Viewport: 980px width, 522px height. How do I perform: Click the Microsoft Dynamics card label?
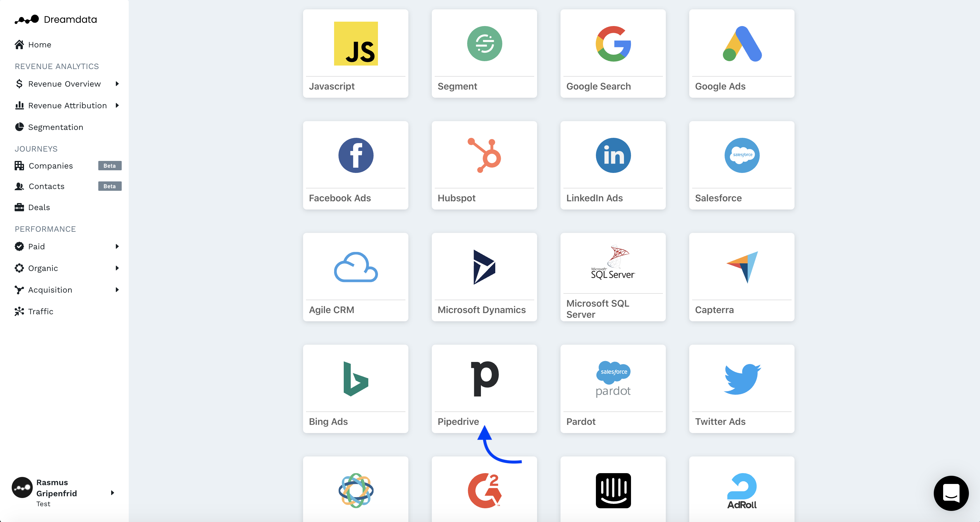[482, 310]
